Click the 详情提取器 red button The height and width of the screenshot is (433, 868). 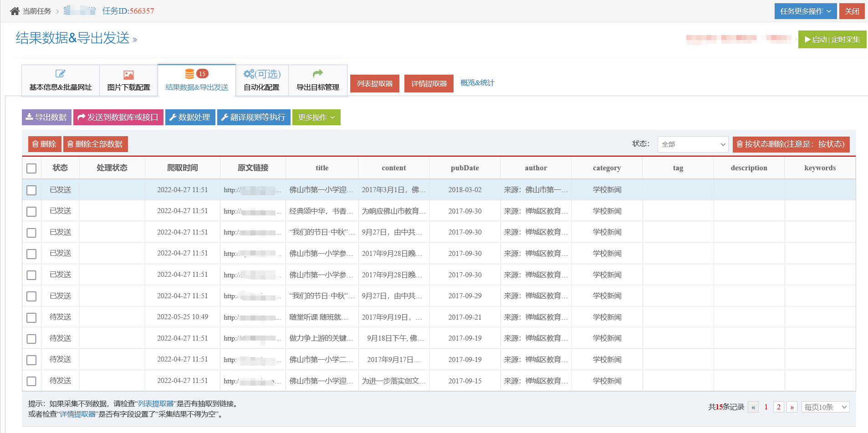point(429,83)
